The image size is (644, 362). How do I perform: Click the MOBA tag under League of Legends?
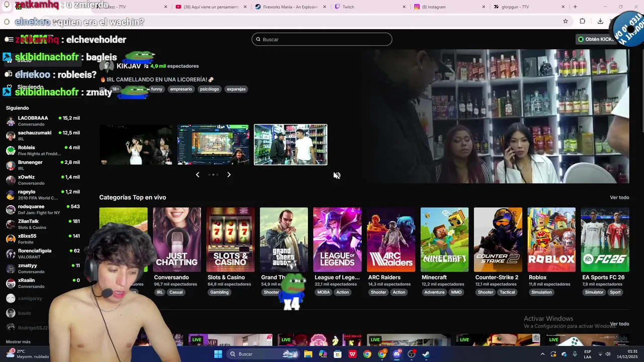click(x=324, y=292)
